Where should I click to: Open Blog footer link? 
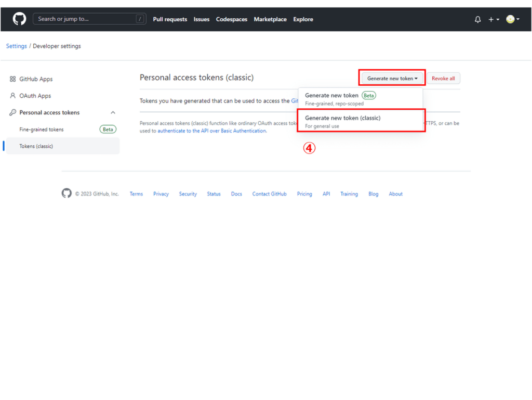374,194
